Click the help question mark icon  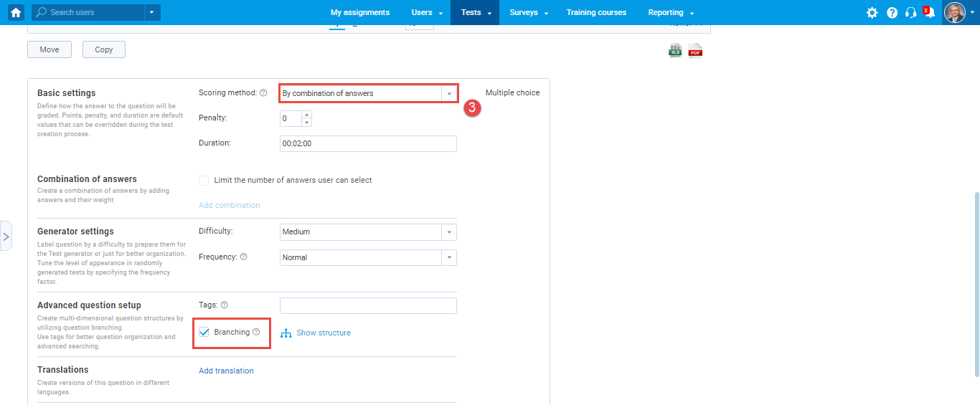coord(892,13)
